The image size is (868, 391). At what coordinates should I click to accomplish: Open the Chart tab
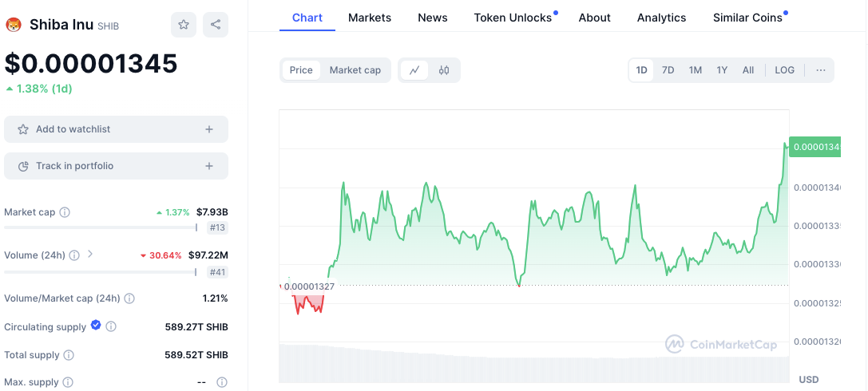click(x=307, y=18)
